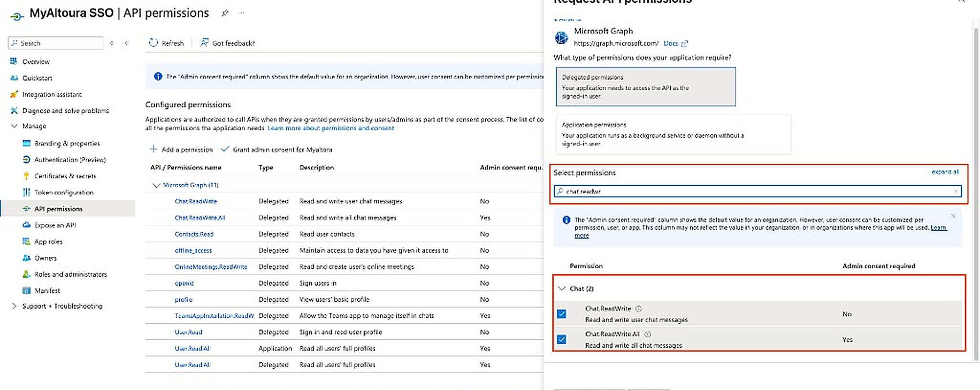Click the 'Read user contacts' description cell
980x390 pixels.
point(327,234)
